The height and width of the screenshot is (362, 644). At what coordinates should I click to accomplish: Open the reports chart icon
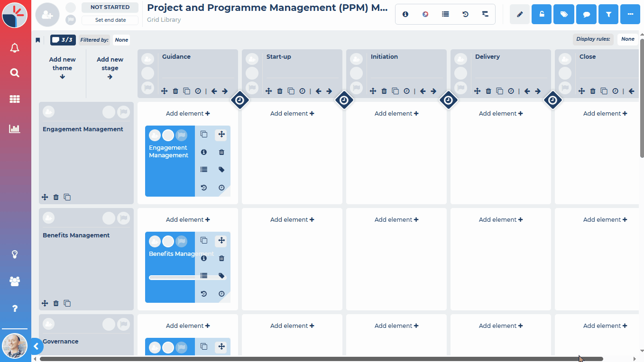[15, 128]
